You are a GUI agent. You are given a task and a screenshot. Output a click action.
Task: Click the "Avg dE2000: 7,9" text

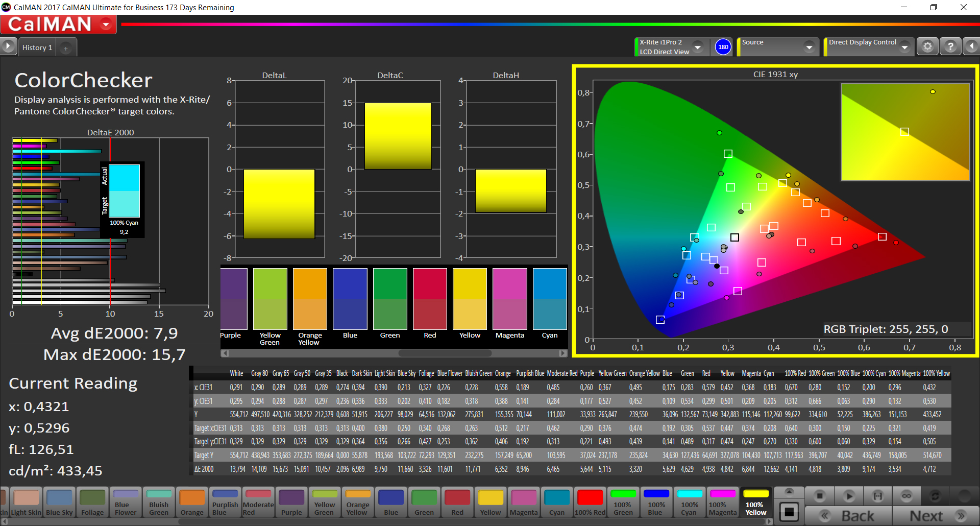[114, 333]
